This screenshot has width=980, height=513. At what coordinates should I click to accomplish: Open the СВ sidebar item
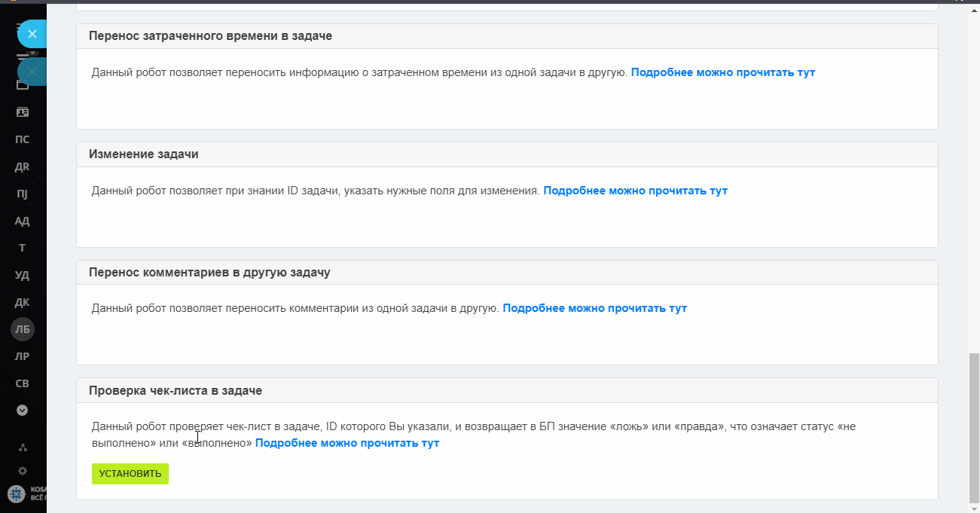(x=23, y=383)
